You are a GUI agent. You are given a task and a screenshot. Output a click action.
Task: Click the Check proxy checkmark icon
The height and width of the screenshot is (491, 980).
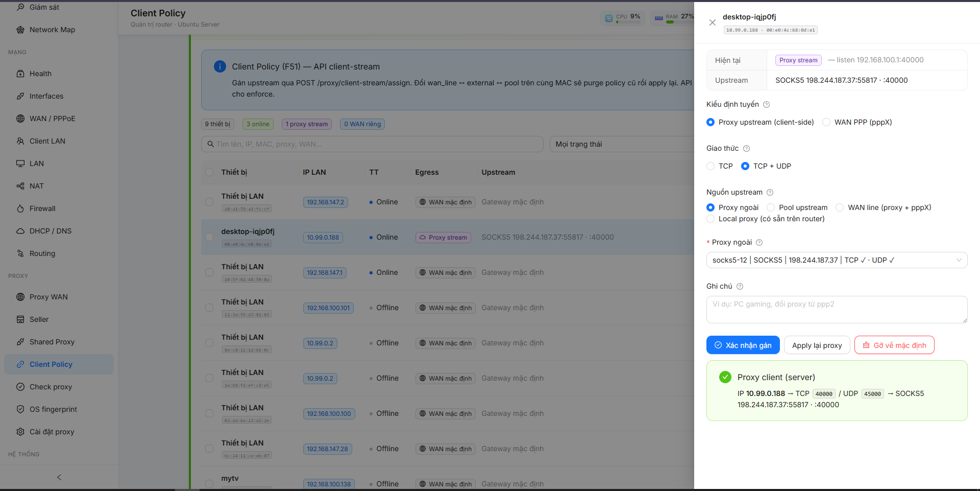[x=20, y=387]
